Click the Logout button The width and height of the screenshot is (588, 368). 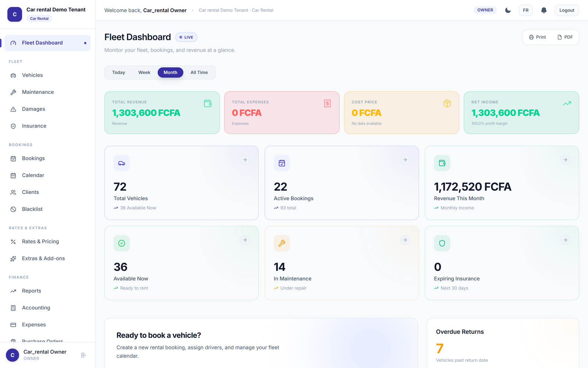pos(567,10)
